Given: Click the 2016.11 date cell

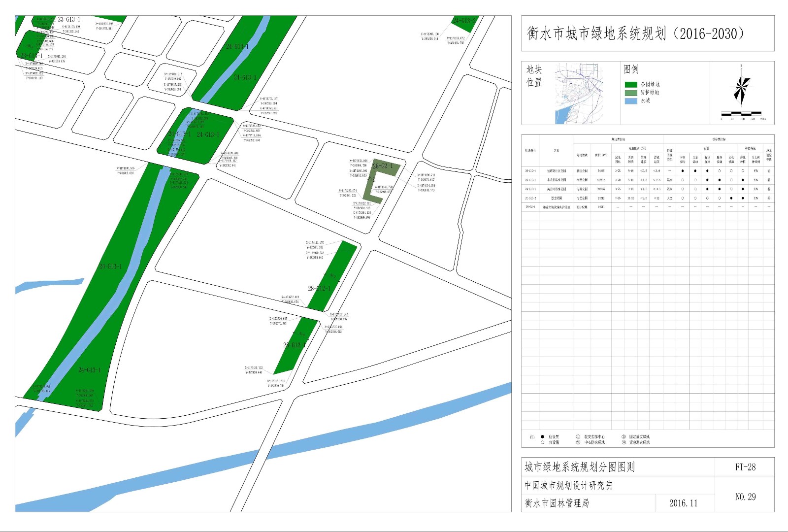Looking at the screenshot, I should tap(683, 503).
